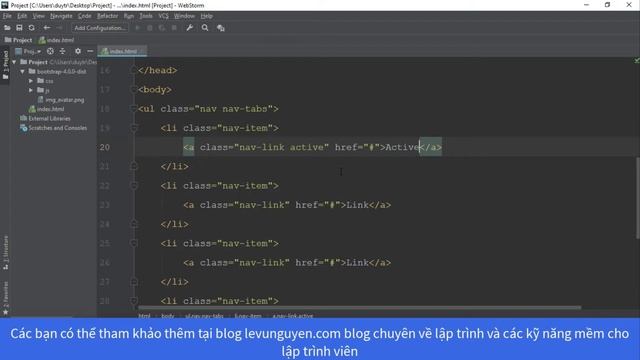Click the Structure tool window strip button

(5, 252)
